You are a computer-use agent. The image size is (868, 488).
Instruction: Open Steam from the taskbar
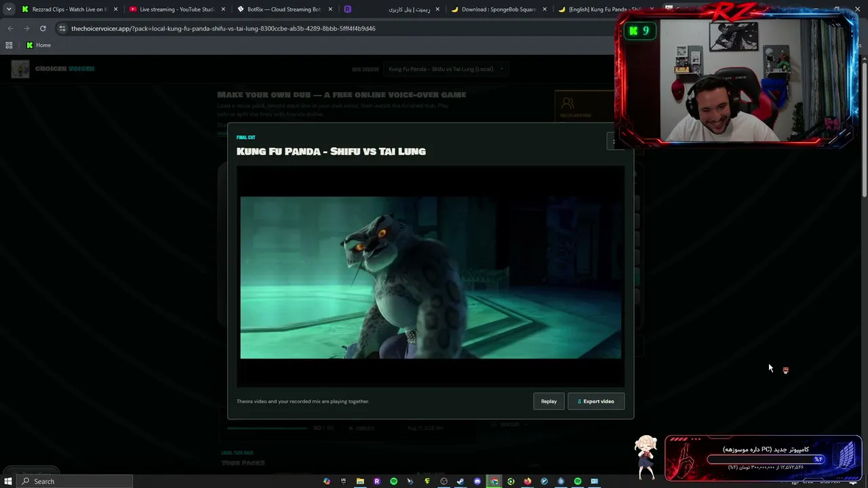point(460,481)
